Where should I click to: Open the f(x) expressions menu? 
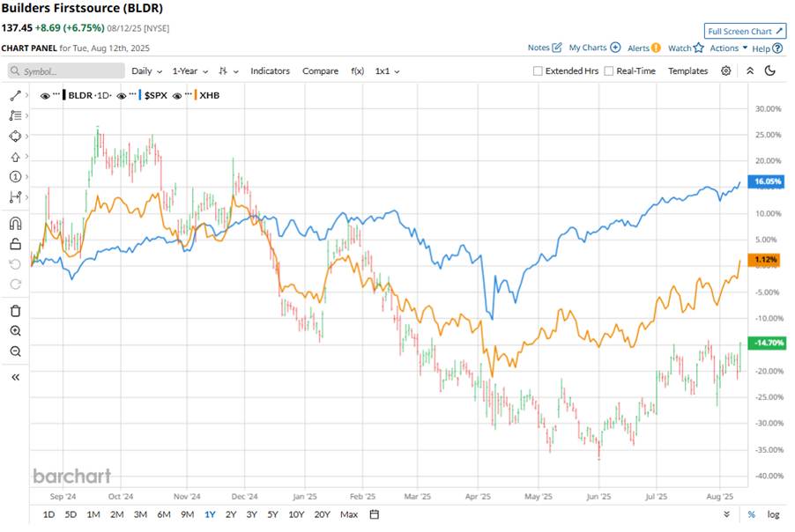358,71
